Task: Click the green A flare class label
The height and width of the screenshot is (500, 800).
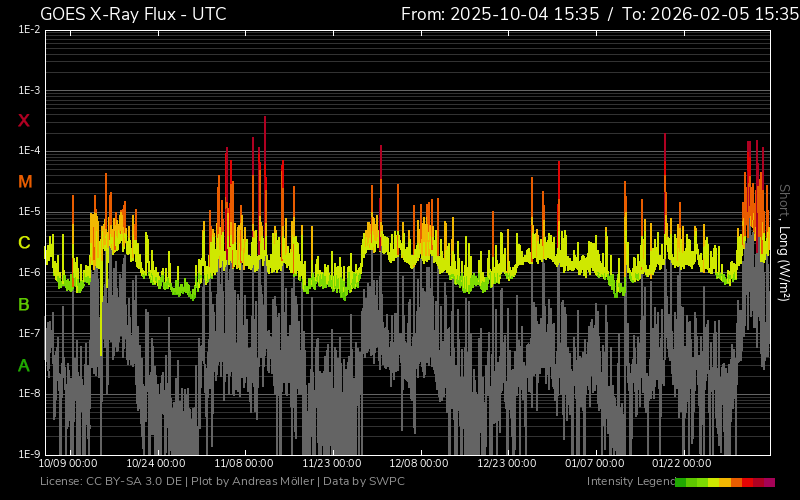Action: 25,366
